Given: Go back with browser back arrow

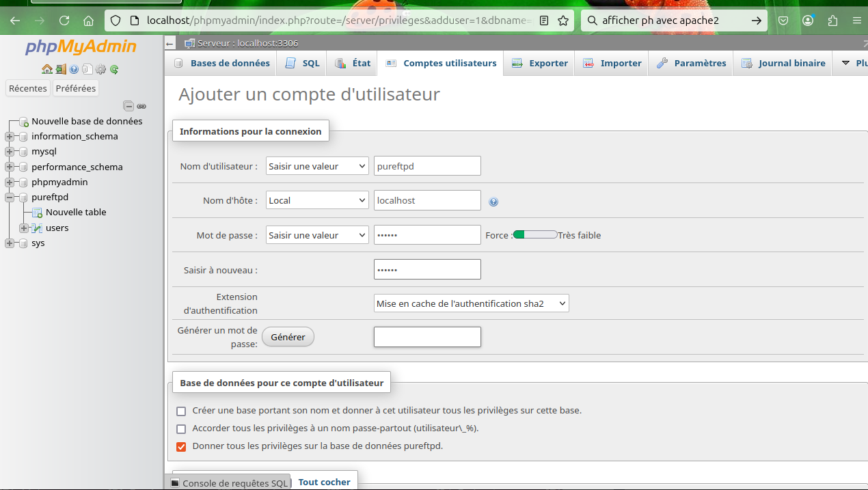Looking at the screenshot, I should pos(15,21).
